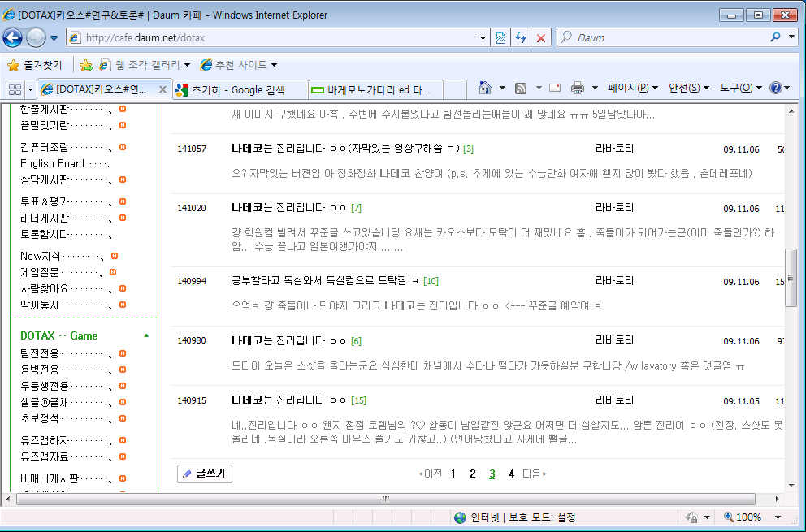Open the Quick Tabs grid icon
Screen dimensions: 806x532
[x=15, y=89]
